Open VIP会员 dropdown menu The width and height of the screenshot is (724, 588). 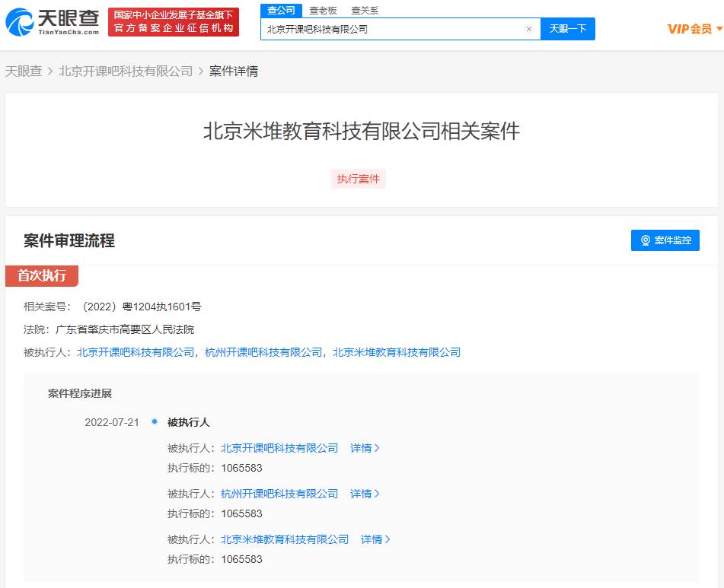[695, 29]
